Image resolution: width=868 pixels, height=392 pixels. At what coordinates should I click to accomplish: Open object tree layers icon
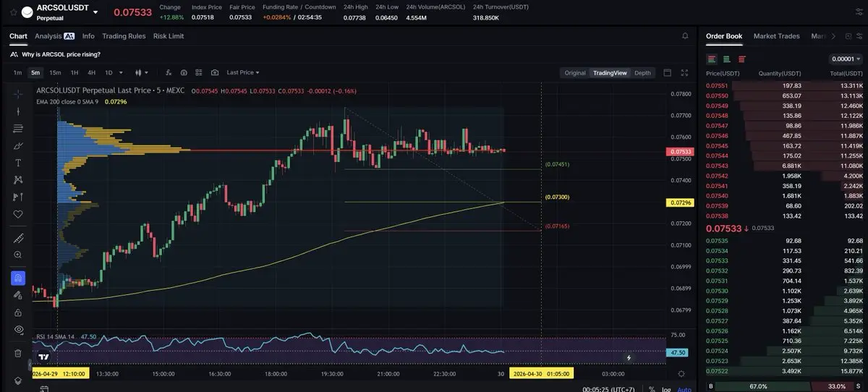[18, 380]
